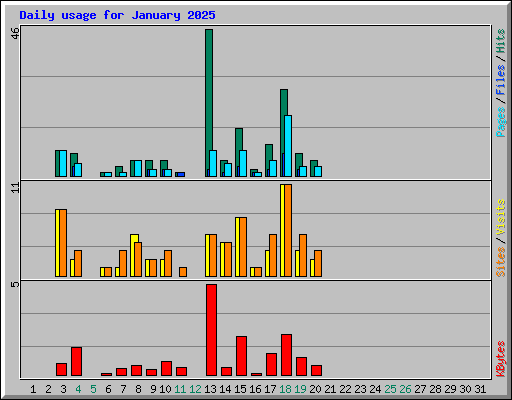Click green weekend day label 18

[285, 389]
